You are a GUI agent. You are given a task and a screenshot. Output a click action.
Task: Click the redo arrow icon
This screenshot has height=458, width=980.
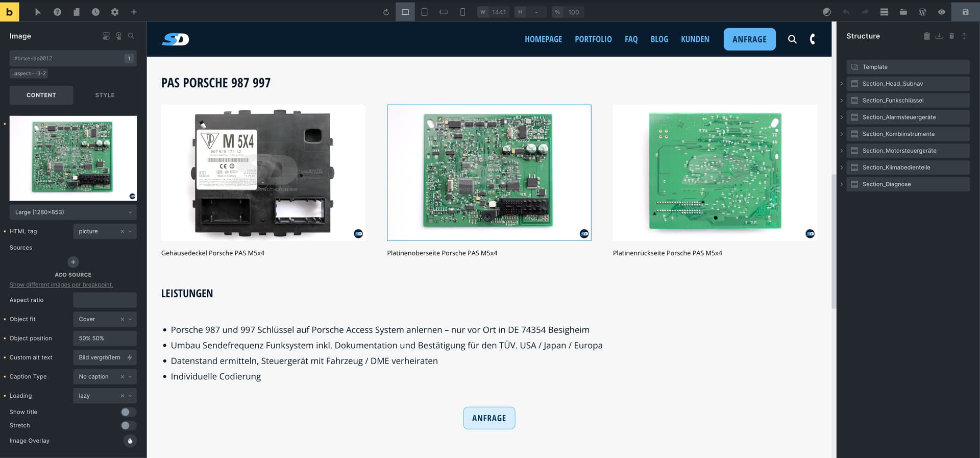pos(865,12)
